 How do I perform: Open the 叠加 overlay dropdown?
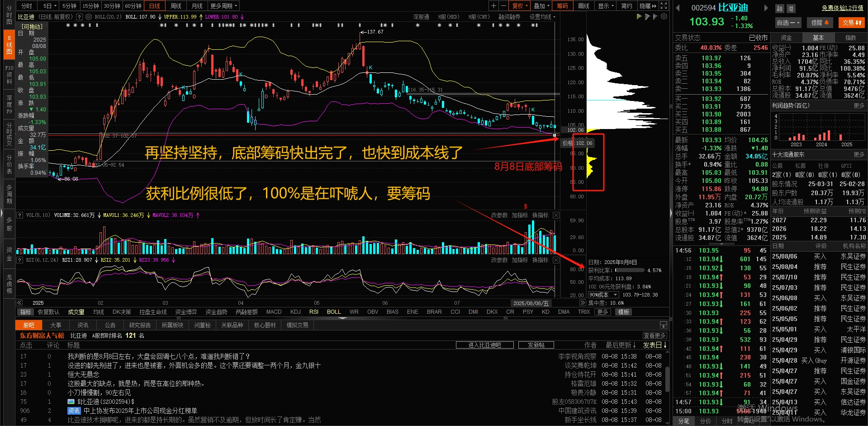pos(541,6)
